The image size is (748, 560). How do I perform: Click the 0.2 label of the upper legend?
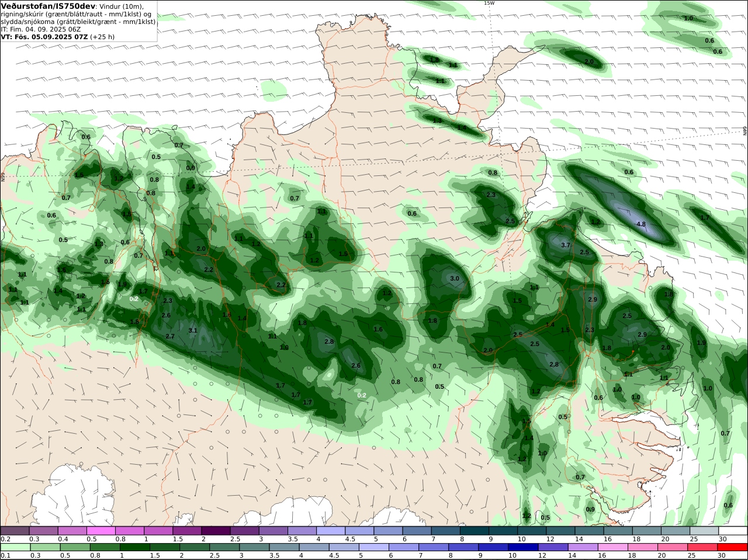pos(5,538)
